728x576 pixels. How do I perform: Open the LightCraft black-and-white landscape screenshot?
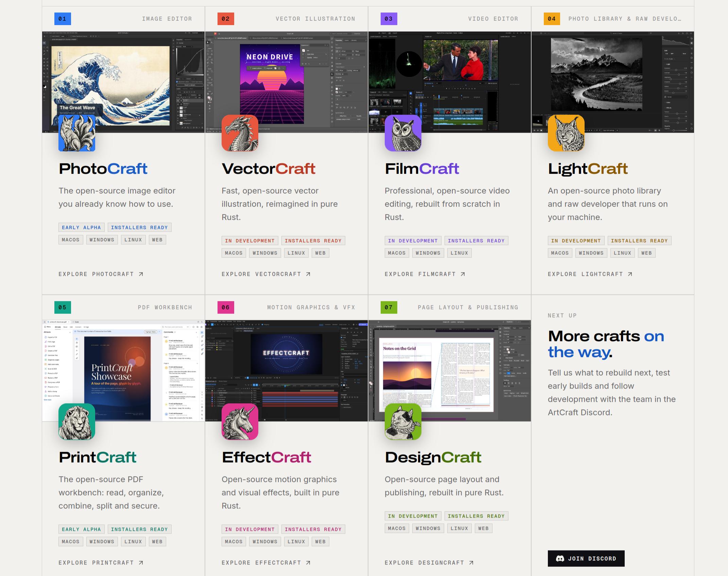(x=613, y=82)
